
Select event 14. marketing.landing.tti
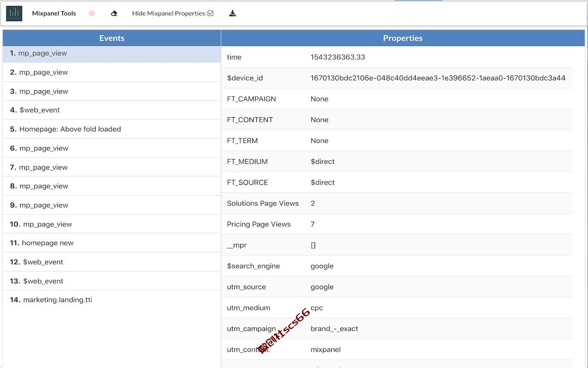(x=112, y=300)
